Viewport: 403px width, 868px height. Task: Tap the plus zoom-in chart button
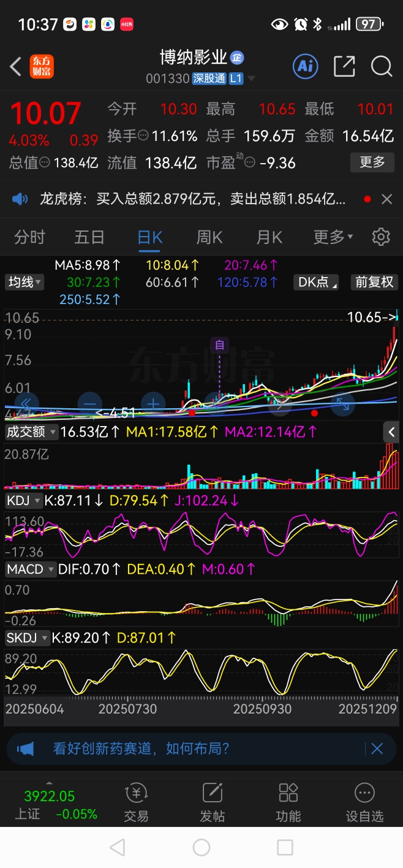coord(153,404)
